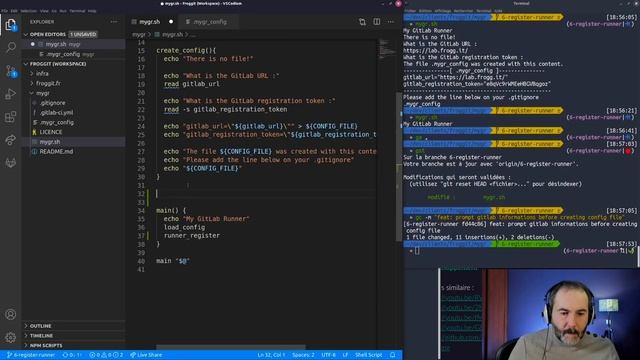Click the Ln 32, Col 1 status item
Image resolution: width=640 pixels, height=360 pixels.
271,355
